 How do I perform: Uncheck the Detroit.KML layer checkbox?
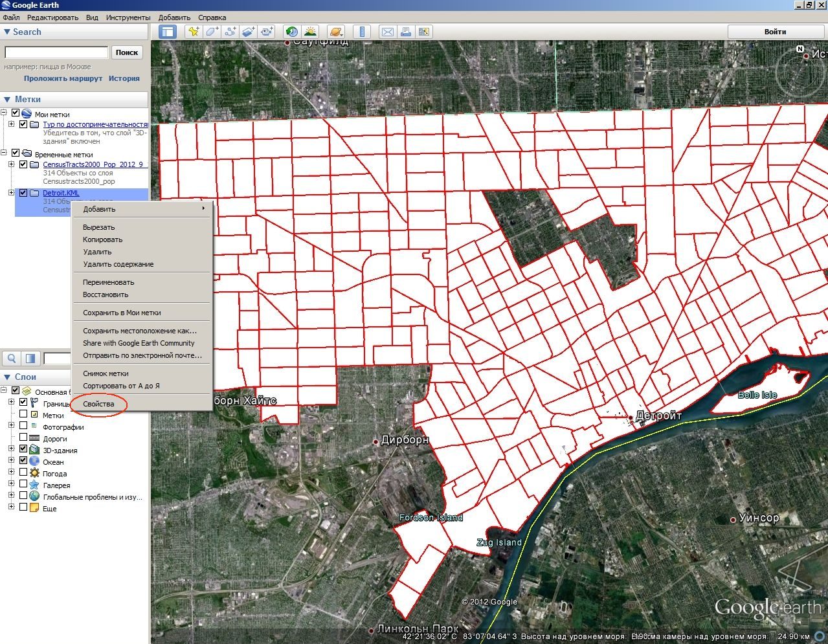coord(23,193)
